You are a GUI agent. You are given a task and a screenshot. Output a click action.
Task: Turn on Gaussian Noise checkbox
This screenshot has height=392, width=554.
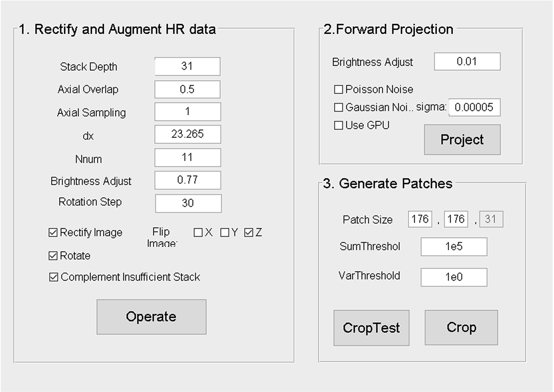coord(339,107)
